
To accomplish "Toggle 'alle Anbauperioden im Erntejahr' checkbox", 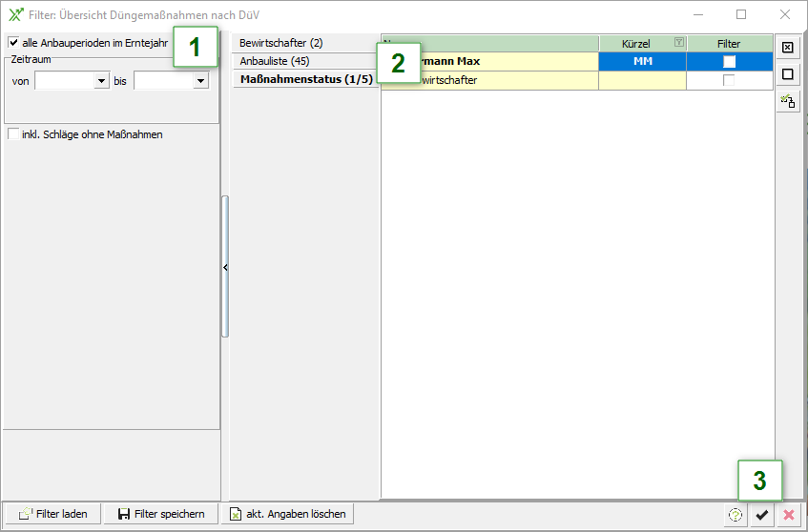I will pyautogui.click(x=13, y=43).
